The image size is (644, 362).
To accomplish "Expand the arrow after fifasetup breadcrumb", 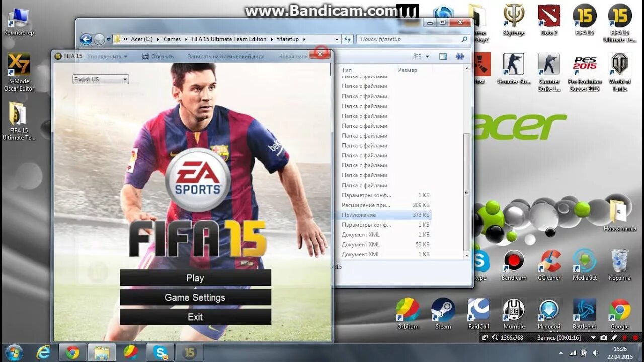I will [304, 39].
